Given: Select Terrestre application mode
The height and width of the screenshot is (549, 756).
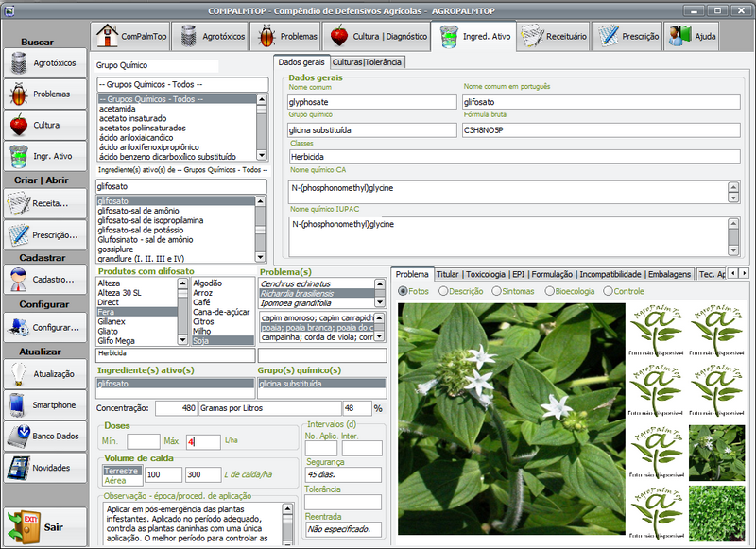Looking at the screenshot, I should [123, 471].
